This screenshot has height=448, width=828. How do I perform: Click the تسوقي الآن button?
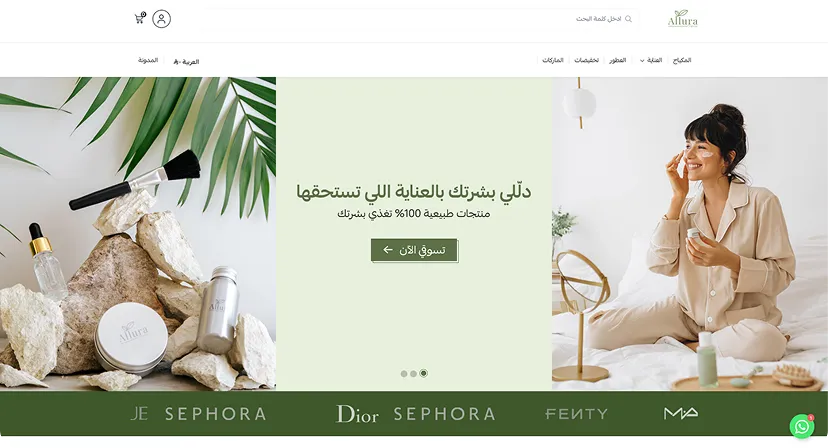click(x=414, y=250)
